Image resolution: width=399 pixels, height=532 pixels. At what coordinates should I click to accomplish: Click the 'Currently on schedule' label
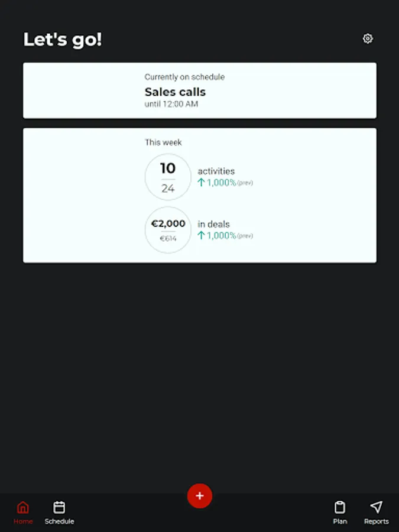(184, 77)
